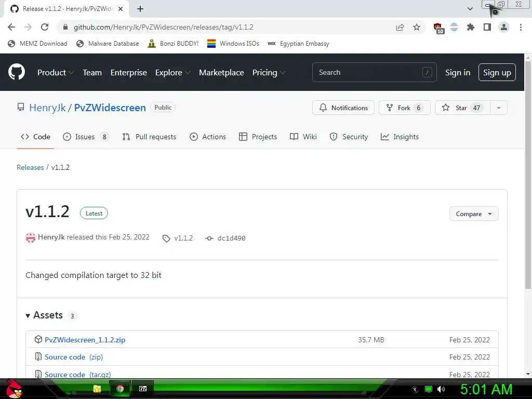Open HenryJk owner profile link

pyautogui.click(x=47, y=108)
